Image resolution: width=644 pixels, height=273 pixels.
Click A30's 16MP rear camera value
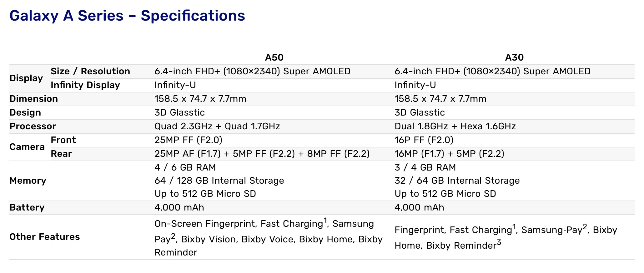click(449, 154)
